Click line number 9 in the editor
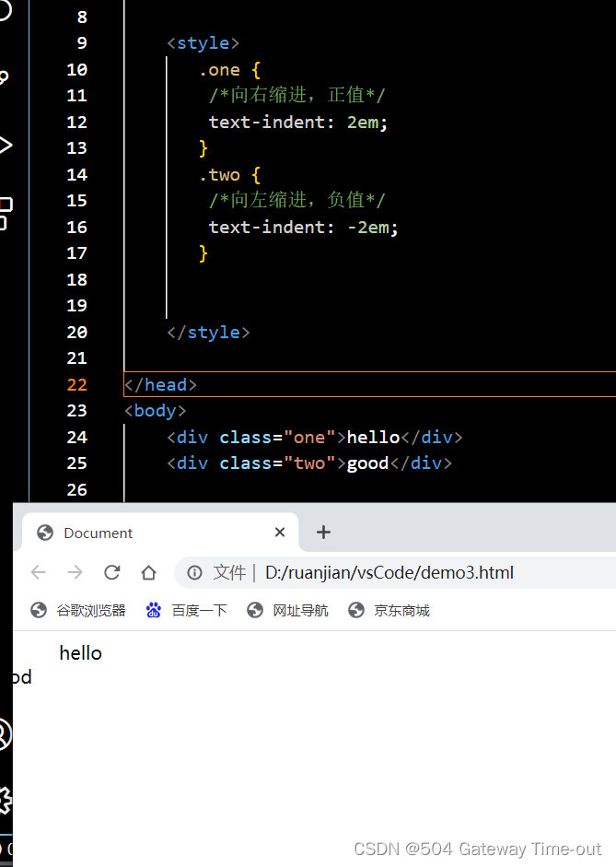The image size is (616, 867). (x=82, y=43)
